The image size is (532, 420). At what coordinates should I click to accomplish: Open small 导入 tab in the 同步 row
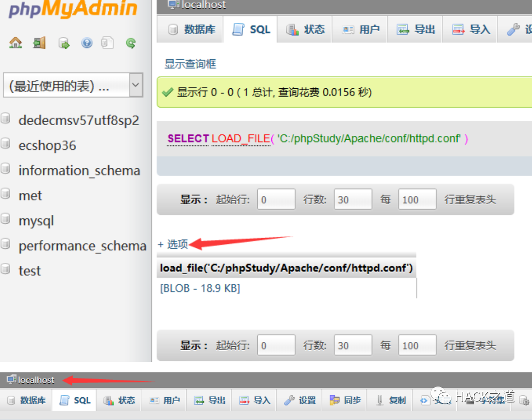255,400
